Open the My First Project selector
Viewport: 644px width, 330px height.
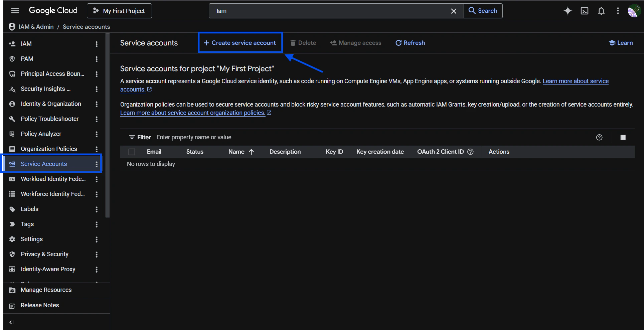119,11
